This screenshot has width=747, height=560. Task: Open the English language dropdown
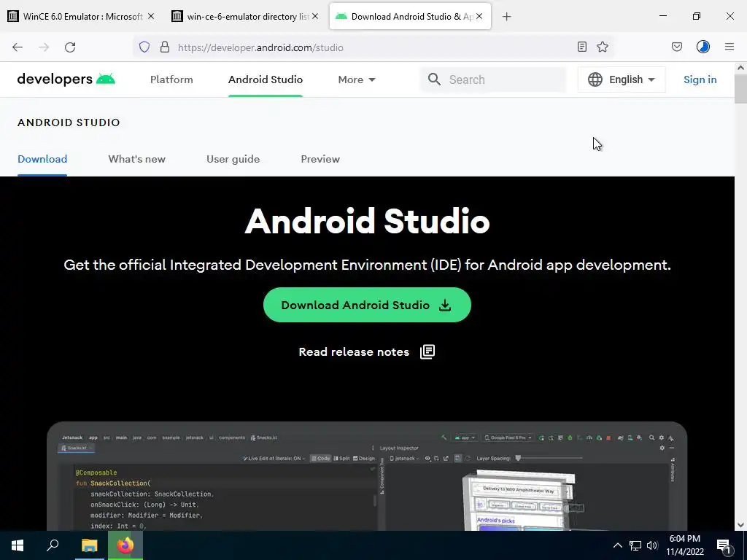[622, 79]
